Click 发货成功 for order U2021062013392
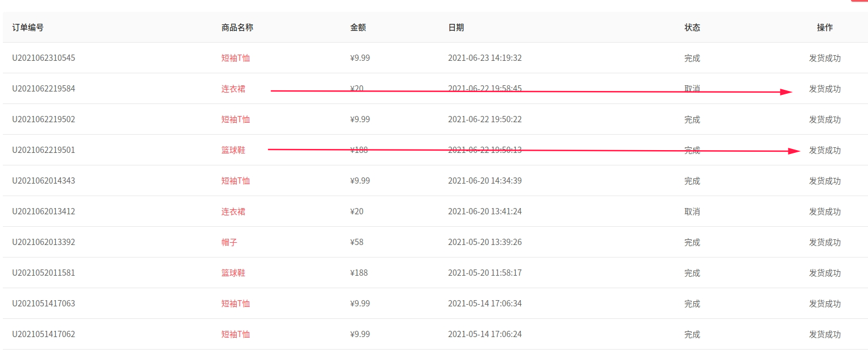 (x=825, y=242)
